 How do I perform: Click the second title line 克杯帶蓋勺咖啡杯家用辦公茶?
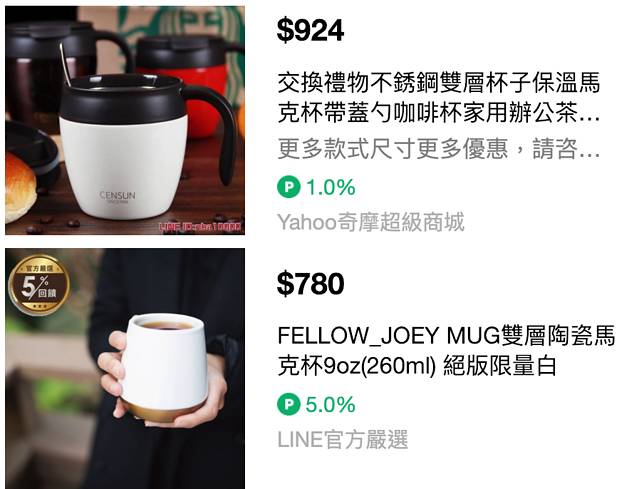(x=439, y=112)
